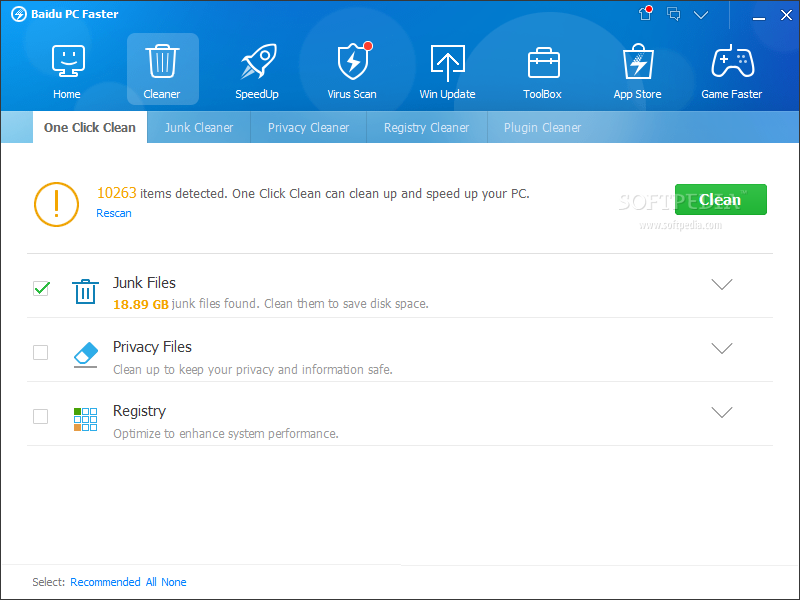Click the Junk Files title

(x=144, y=283)
